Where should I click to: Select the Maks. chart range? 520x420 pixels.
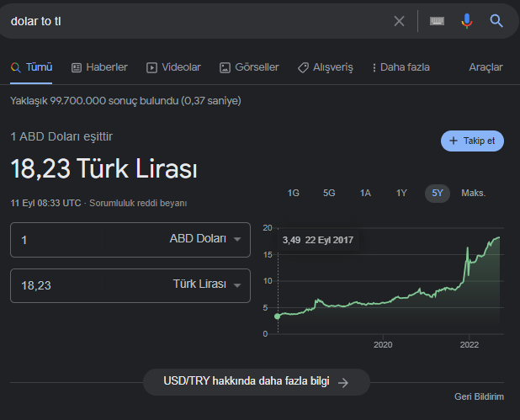point(473,193)
